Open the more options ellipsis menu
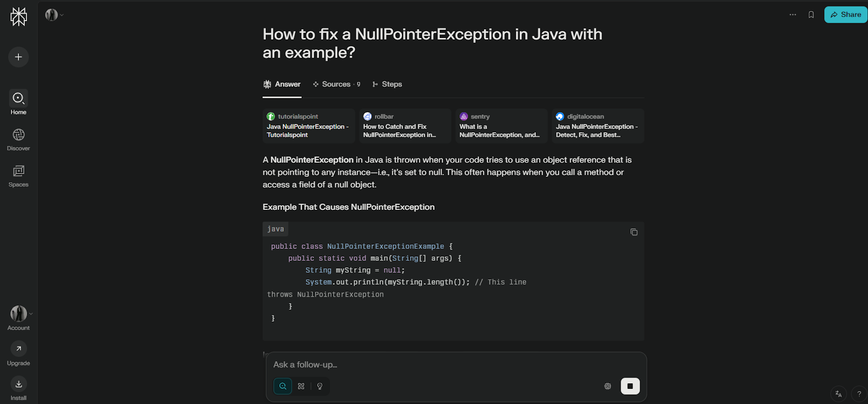This screenshot has height=404, width=868. coord(793,15)
